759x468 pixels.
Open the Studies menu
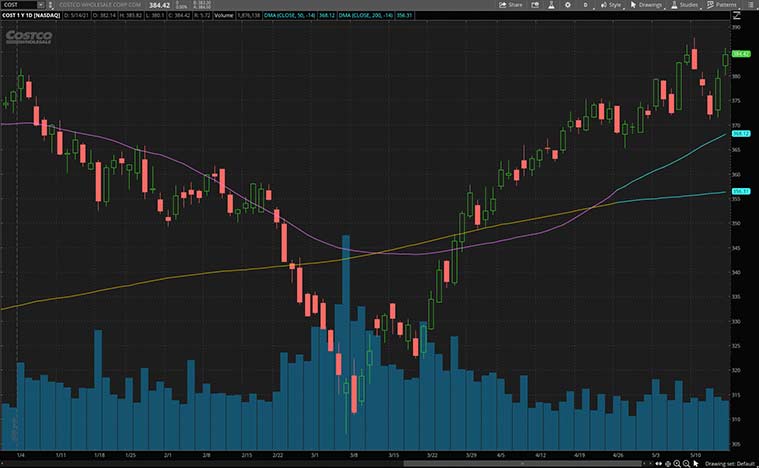(686, 5)
